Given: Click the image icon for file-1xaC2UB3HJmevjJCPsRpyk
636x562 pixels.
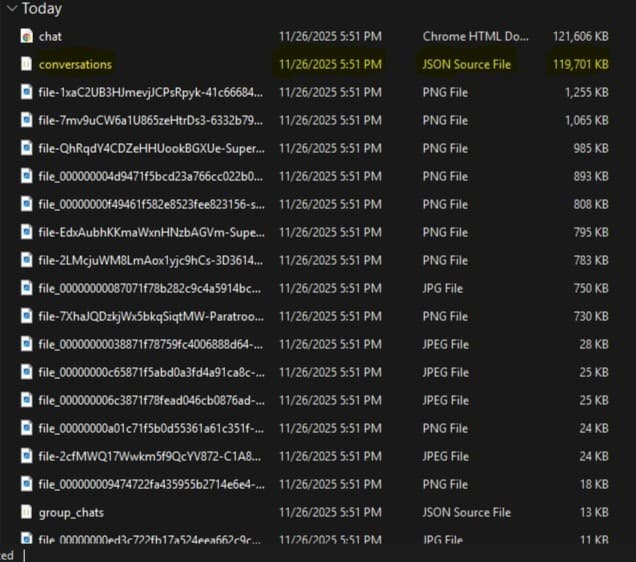Looking at the screenshot, I should point(27,92).
